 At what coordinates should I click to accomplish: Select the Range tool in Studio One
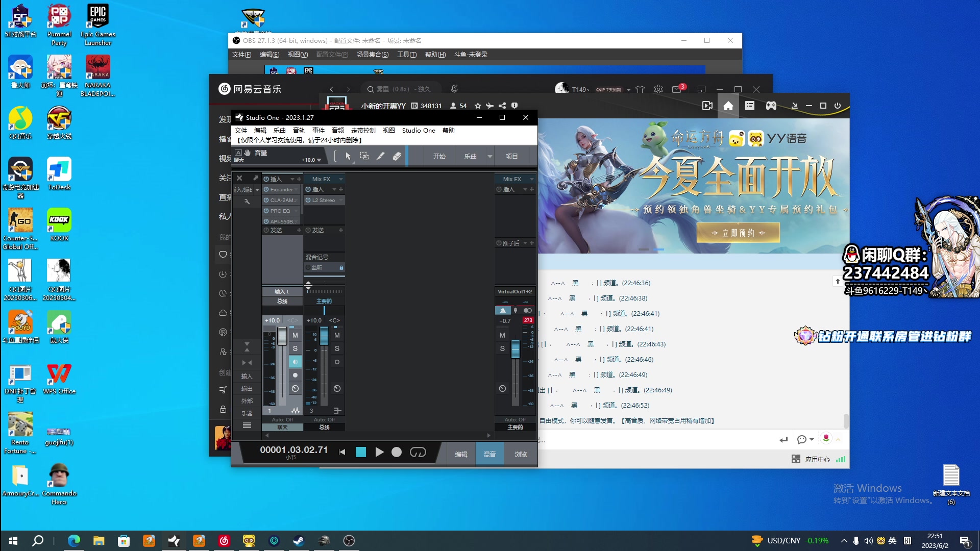pyautogui.click(x=364, y=156)
